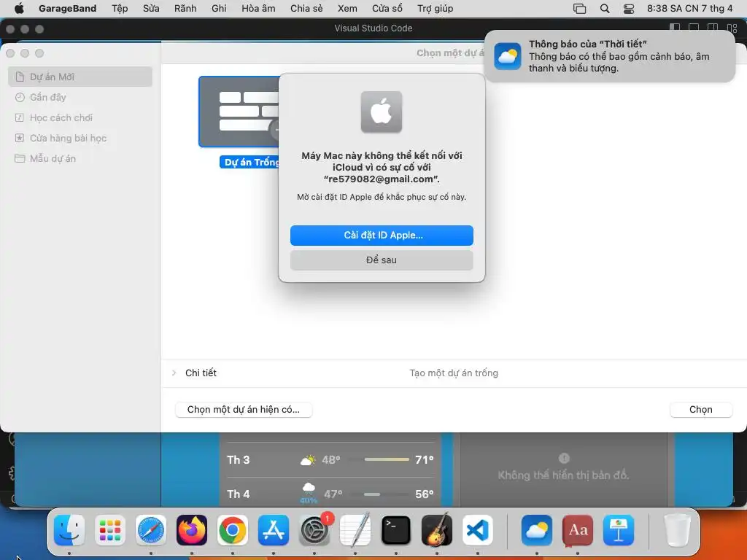Select the Dự án Trống project thumbnail
This screenshot has height=560, width=747.
coord(239,112)
